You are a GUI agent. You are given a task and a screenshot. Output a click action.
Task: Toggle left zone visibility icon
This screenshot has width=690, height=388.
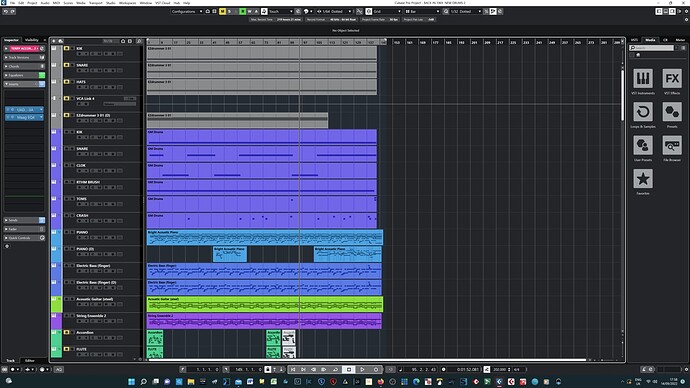pos(659,11)
